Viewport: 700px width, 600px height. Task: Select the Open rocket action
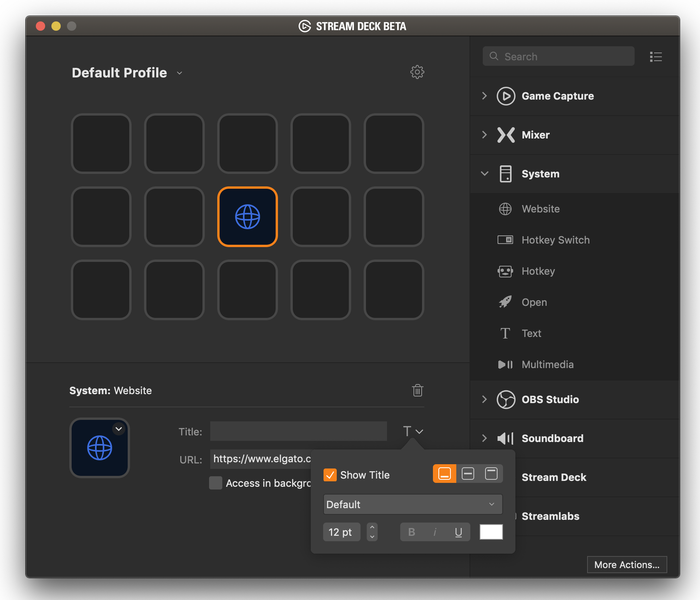tap(534, 302)
